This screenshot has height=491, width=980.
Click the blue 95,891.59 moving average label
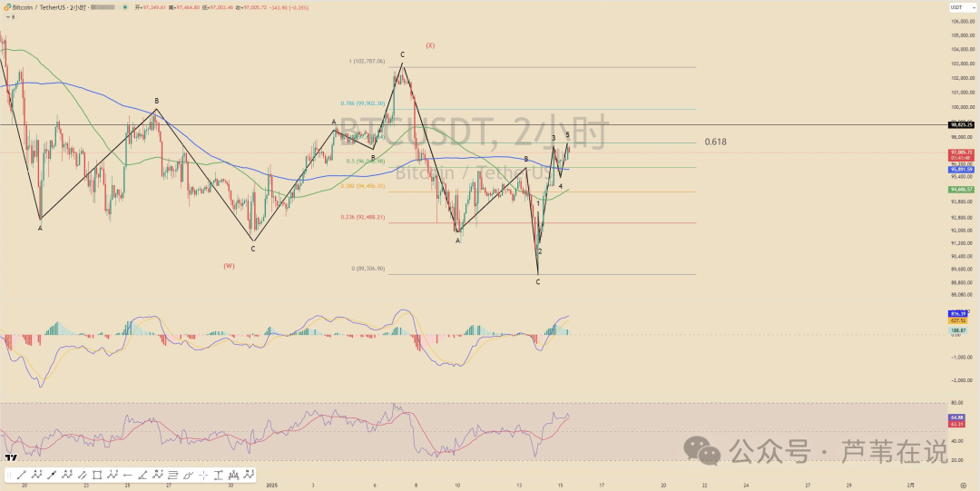pos(962,170)
